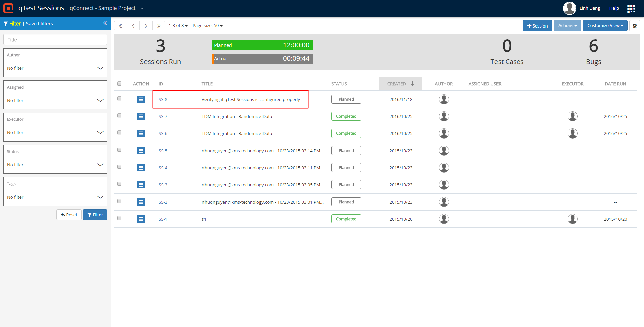The height and width of the screenshot is (327, 644).
Task: Check the checkbox for session SS-8
Action: [119, 98]
